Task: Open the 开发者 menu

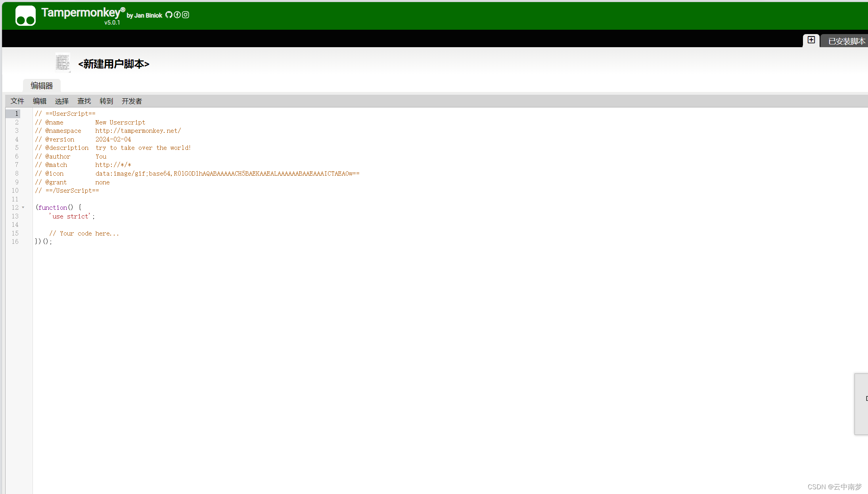Action: click(x=132, y=101)
